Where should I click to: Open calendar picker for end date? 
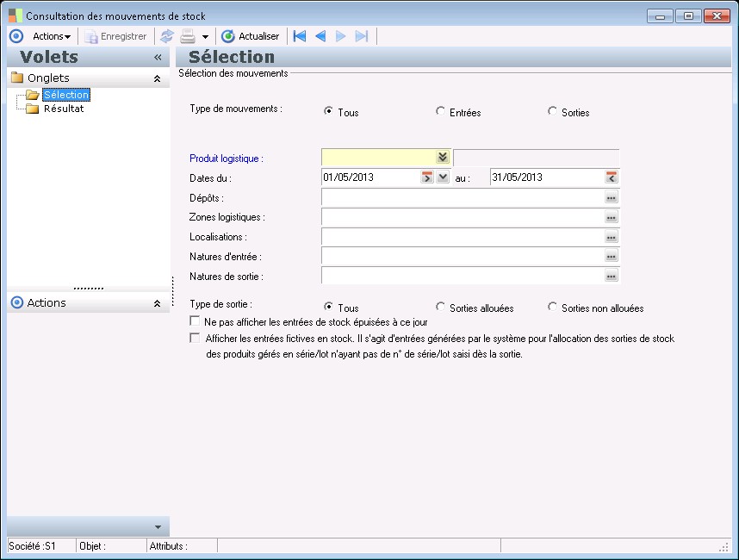612,177
